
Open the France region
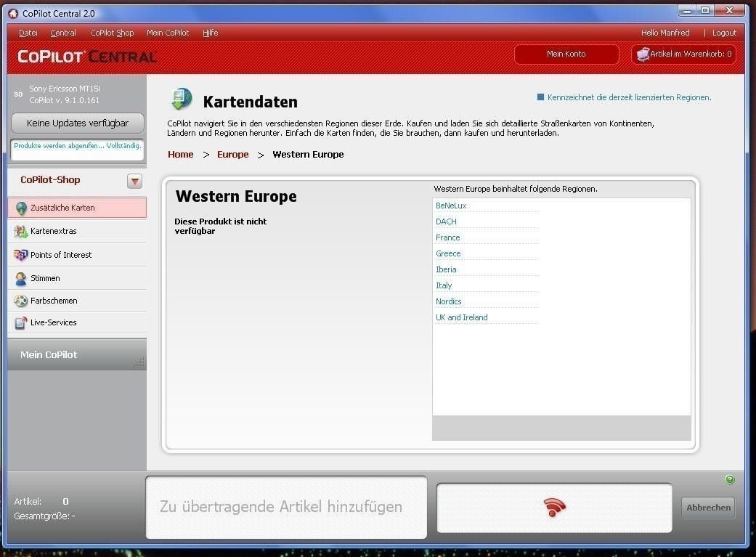448,237
